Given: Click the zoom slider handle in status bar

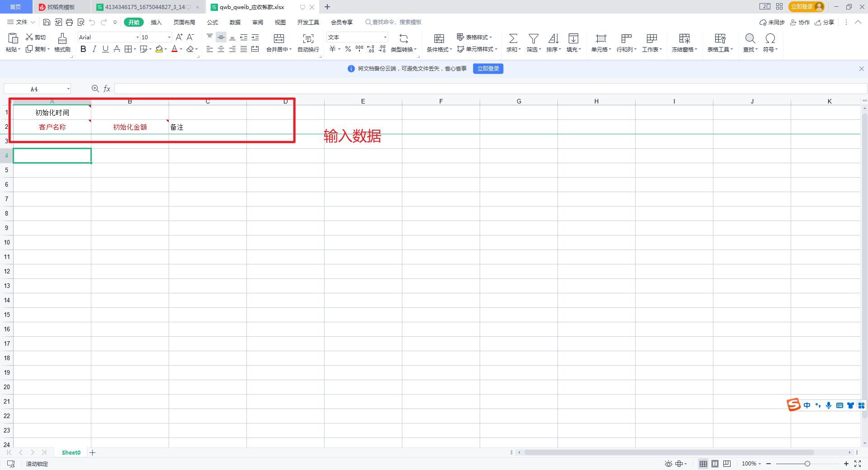Looking at the screenshot, I should coord(807,464).
